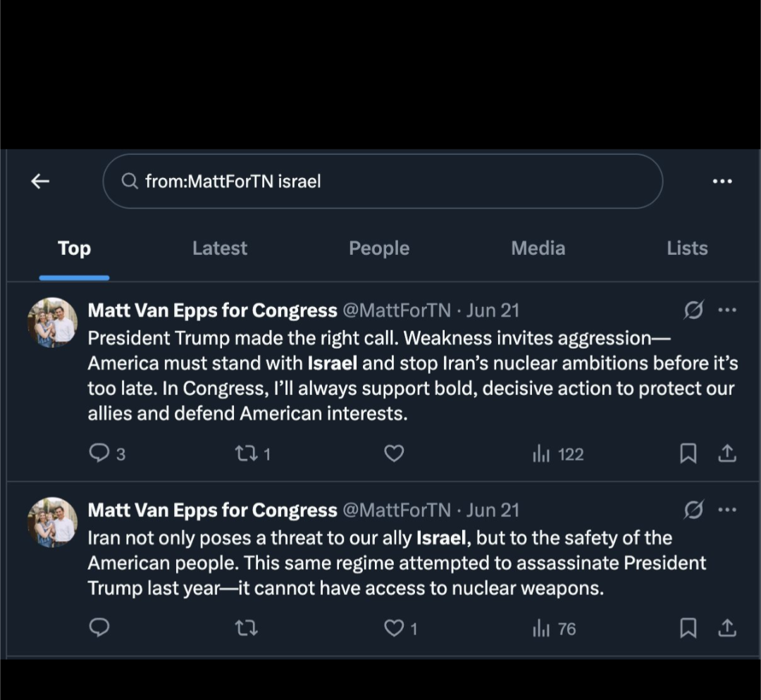The width and height of the screenshot is (761, 700).
Task: Repost the first tweet with 1 repost
Action: point(246,454)
